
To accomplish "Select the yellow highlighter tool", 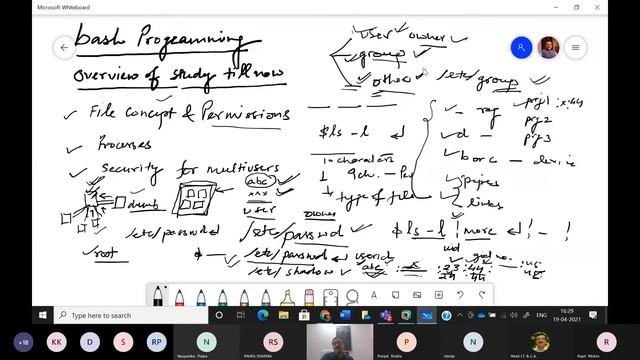I will pos(287,297).
